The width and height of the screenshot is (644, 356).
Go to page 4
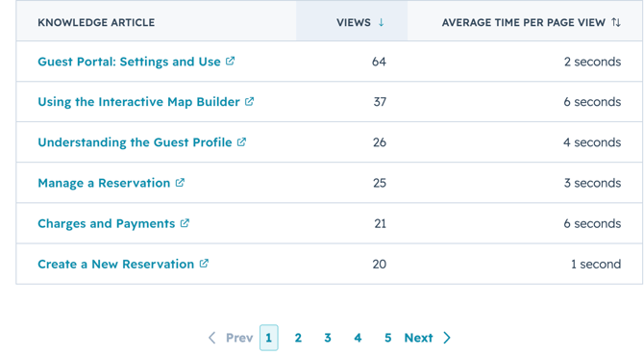point(358,338)
